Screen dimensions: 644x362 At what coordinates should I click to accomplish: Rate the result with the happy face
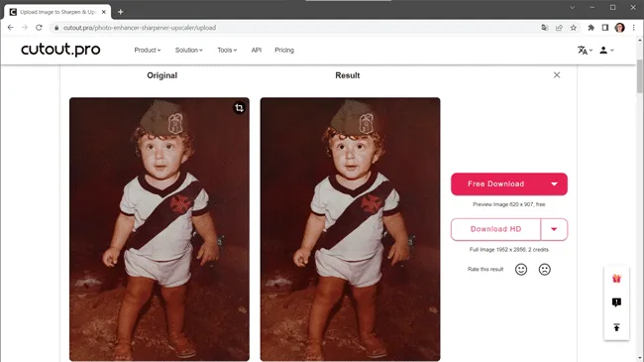click(x=521, y=270)
